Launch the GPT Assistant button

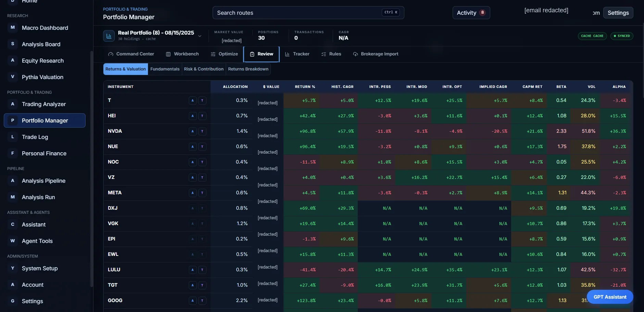point(610,297)
